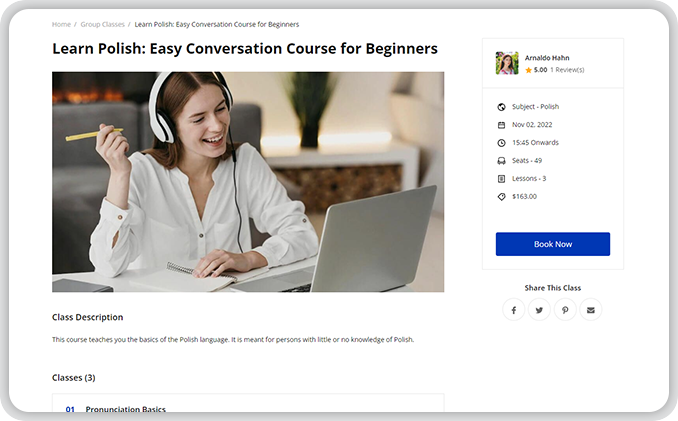
Task: Expand the Pronunciation Basics class item
Action: click(x=126, y=409)
